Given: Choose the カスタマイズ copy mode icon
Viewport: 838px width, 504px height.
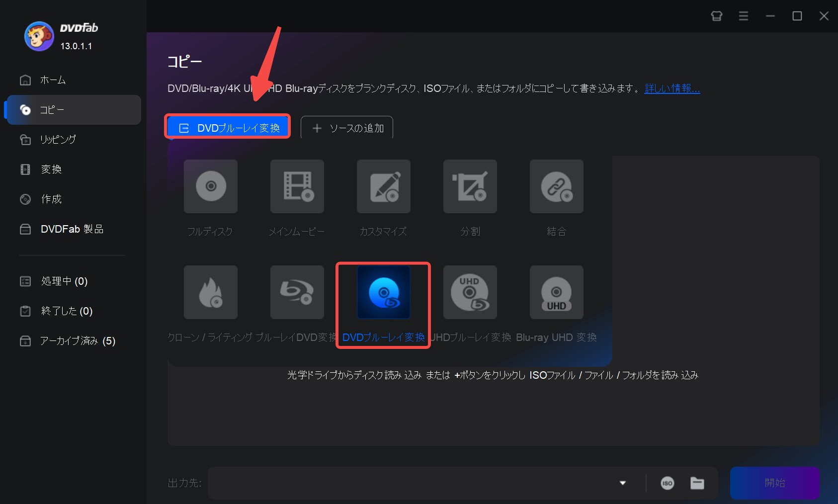Looking at the screenshot, I should tap(384, 186).
